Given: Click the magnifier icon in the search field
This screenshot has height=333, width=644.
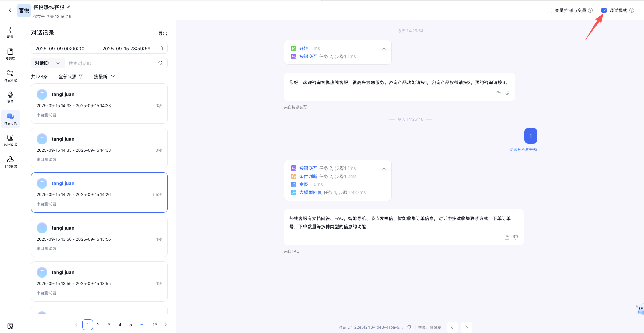Looking at the screenshot, I should pos(160,63).
